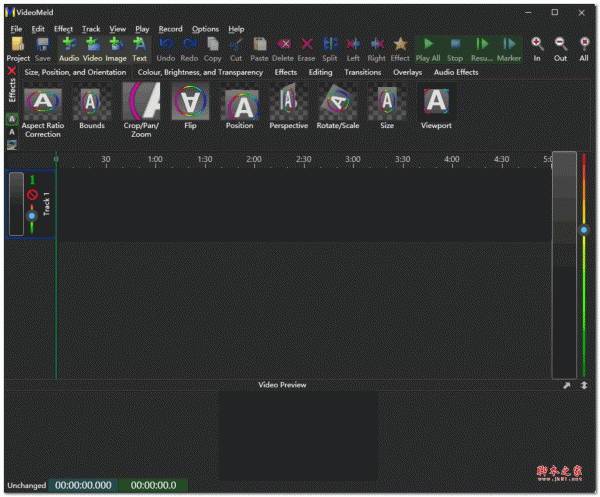This screenshot has width=600, height=497.
Task: Select the Position effect
Action: 240,106
